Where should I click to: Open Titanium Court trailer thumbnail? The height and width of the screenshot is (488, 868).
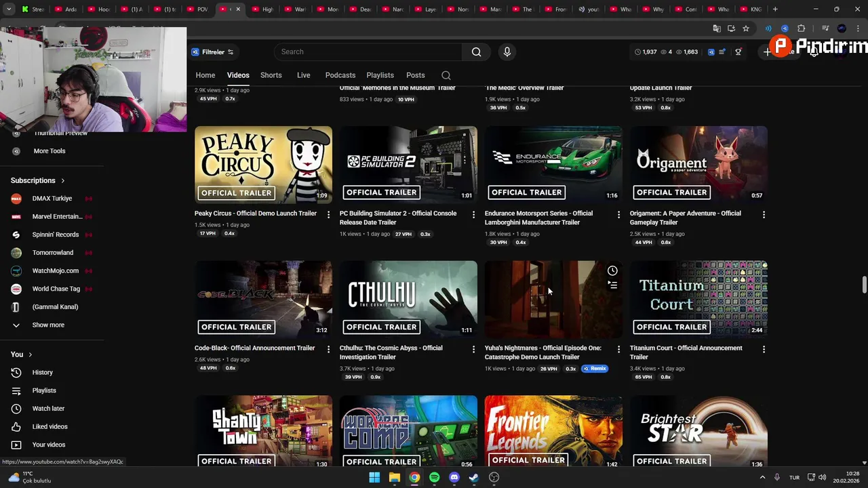(x=698, y=300)
